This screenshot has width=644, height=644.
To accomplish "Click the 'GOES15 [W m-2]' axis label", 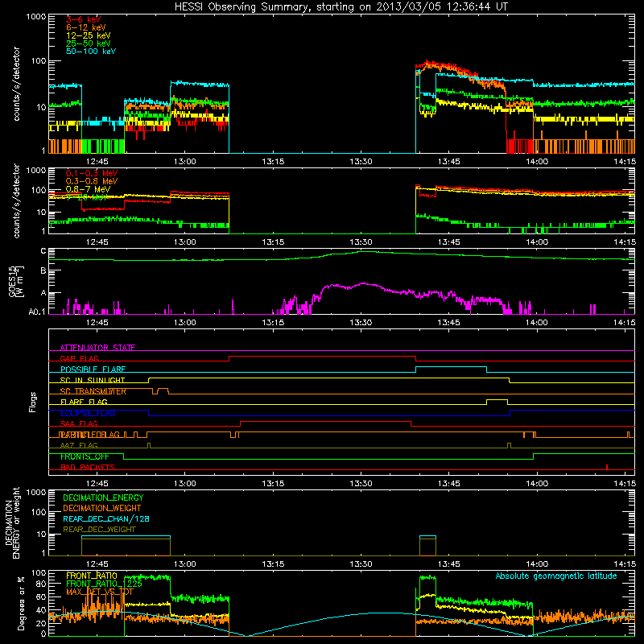I will click(x=16, y=281).
